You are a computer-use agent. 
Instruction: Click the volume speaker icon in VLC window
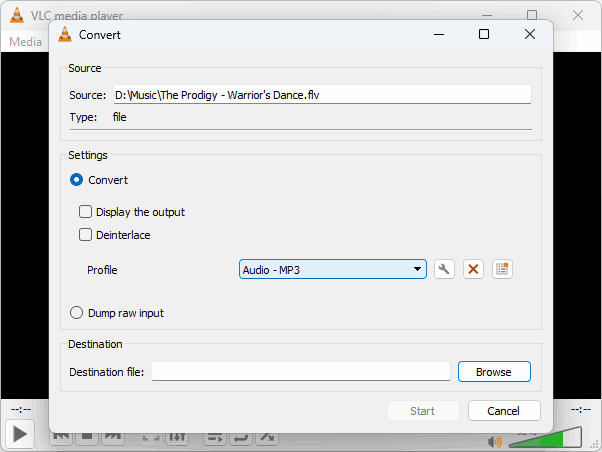[x=495, y=442]
